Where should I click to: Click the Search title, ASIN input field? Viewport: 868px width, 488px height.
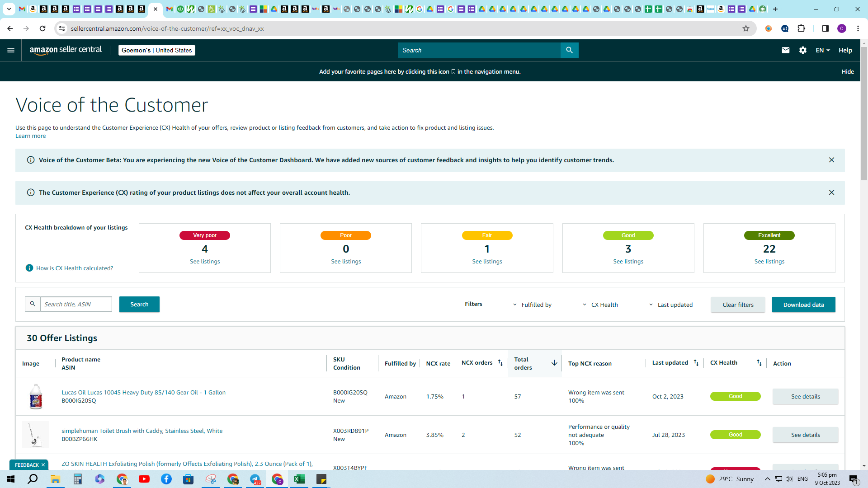tap(76, 304)
